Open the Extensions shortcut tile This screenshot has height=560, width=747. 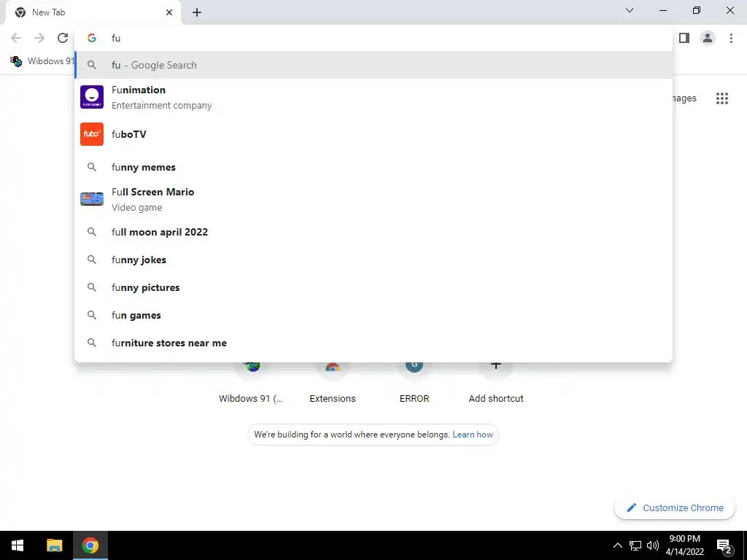tap(333, 382)
